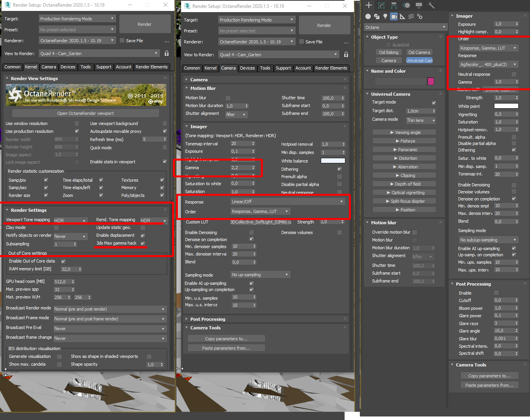The image size is (530, 420).
Task: Open Camera mode Thin lens dropdown
Action: [420, 120]
